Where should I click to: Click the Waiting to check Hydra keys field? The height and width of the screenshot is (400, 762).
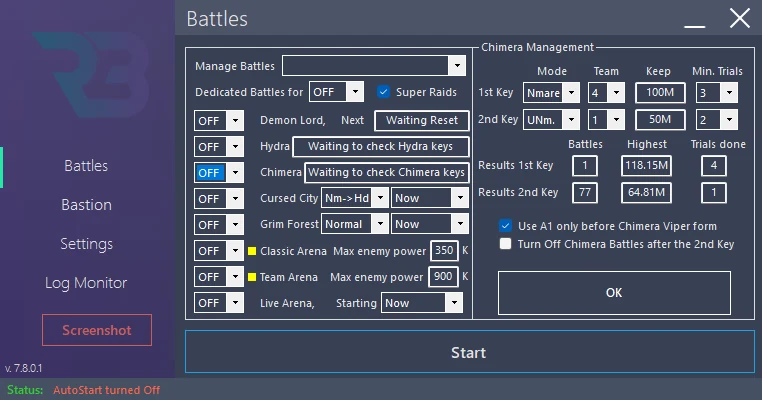pos(381,146)
